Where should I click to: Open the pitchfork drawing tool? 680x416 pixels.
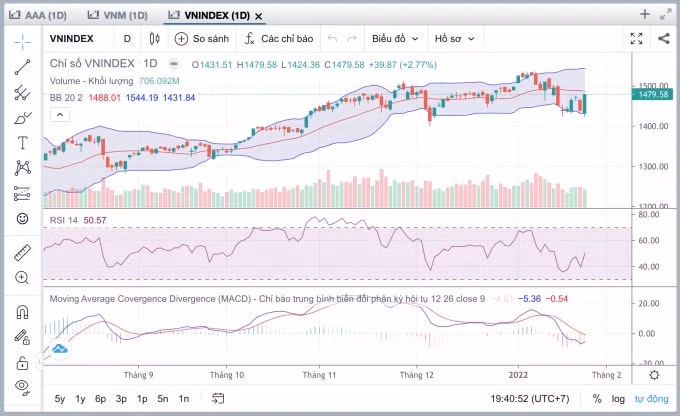[x=23, y=93]
